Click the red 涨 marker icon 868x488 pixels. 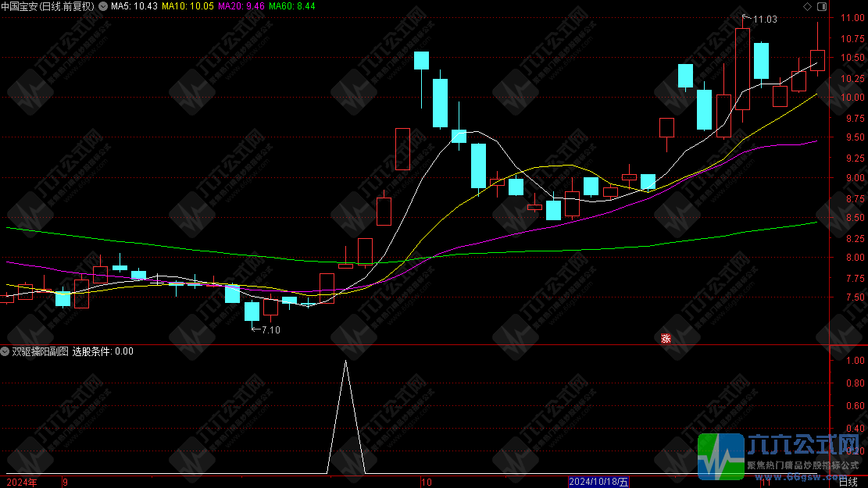click(x=666, y=338)
